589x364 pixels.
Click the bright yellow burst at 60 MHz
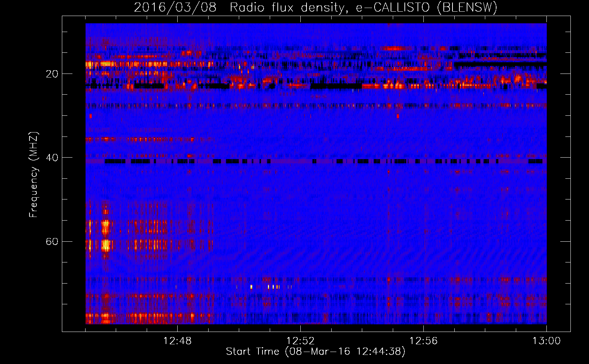(x=106, y=245)
